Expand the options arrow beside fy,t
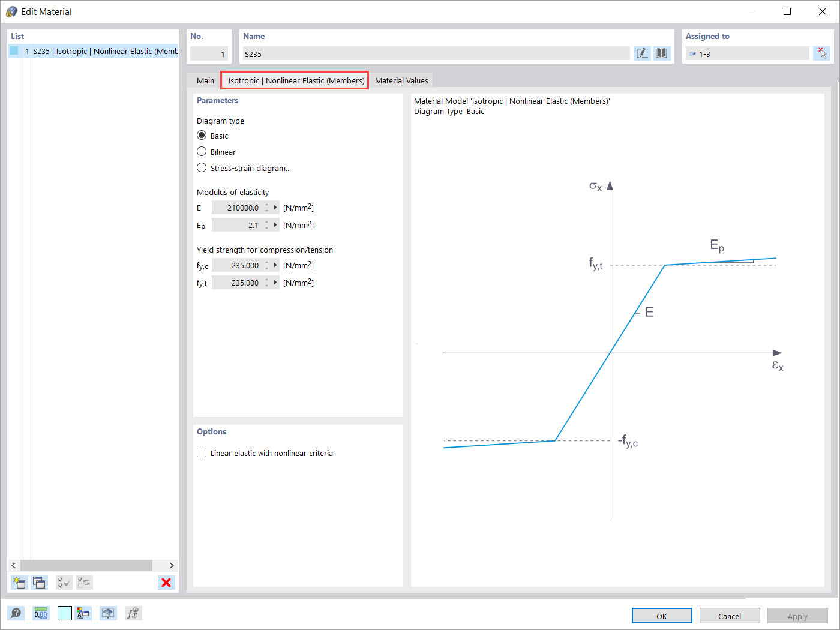Image resolution: width=840 pixels, height=630 pixels. point(274,282)
